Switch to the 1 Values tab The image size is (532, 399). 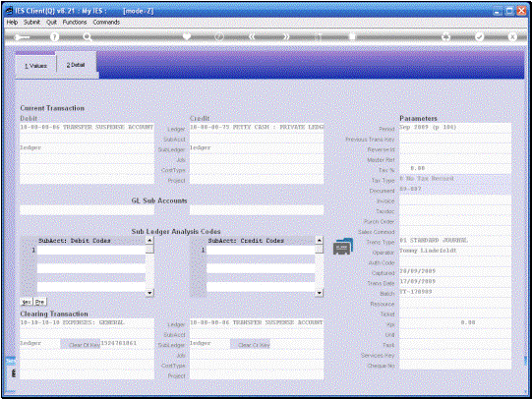click(35, 66)
